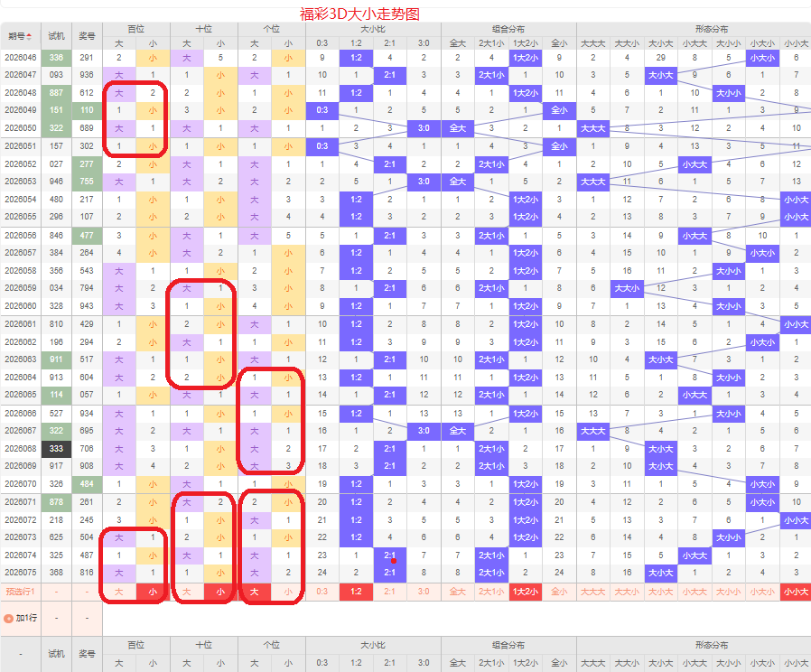Click highlighted 小大小 cell in row 2026046
The width and height of the screenshot is (811, 672).
762,58
